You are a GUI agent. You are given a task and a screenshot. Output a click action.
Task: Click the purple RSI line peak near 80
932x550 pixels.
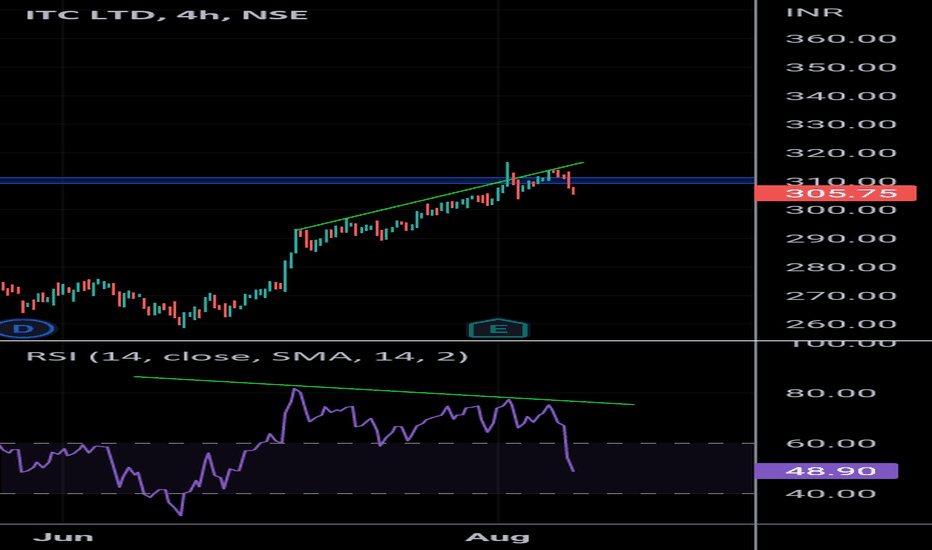tap(295, 390)
